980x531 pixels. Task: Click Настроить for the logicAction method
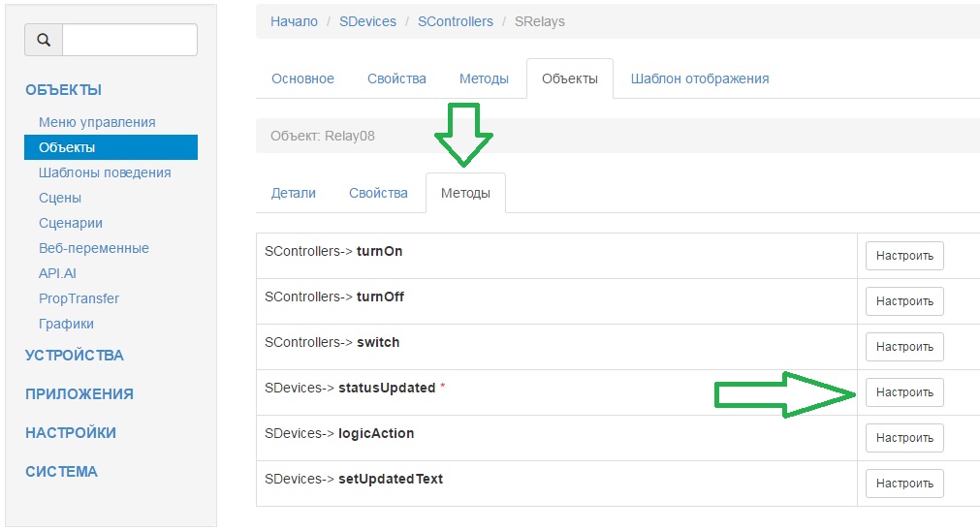click(904, 438)
